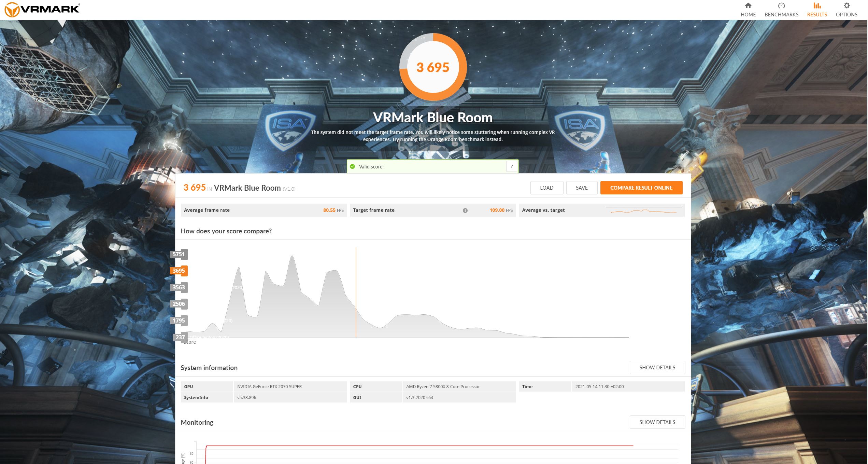Click the 80.55 FPS average value
Screen dimensions: 868x464
(x=333, y=210)
